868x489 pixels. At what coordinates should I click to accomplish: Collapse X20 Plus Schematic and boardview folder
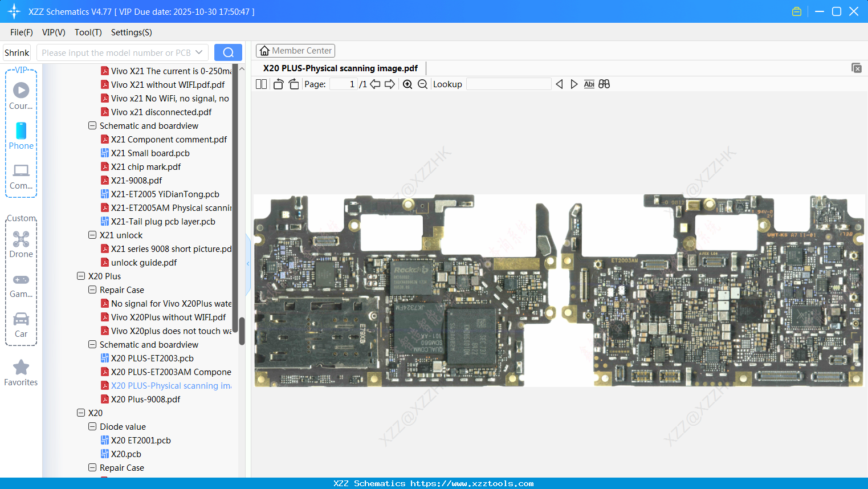click(92, 344)
